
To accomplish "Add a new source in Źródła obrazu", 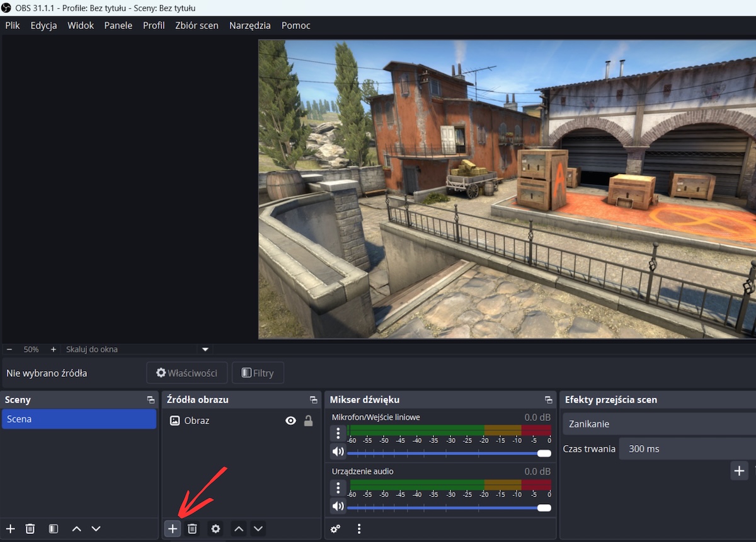I will pyautogui.click(x=172, y=529).
